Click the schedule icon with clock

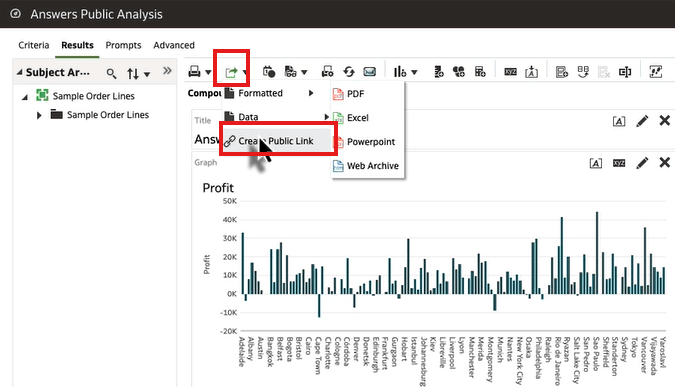click(x=269, y=72)
